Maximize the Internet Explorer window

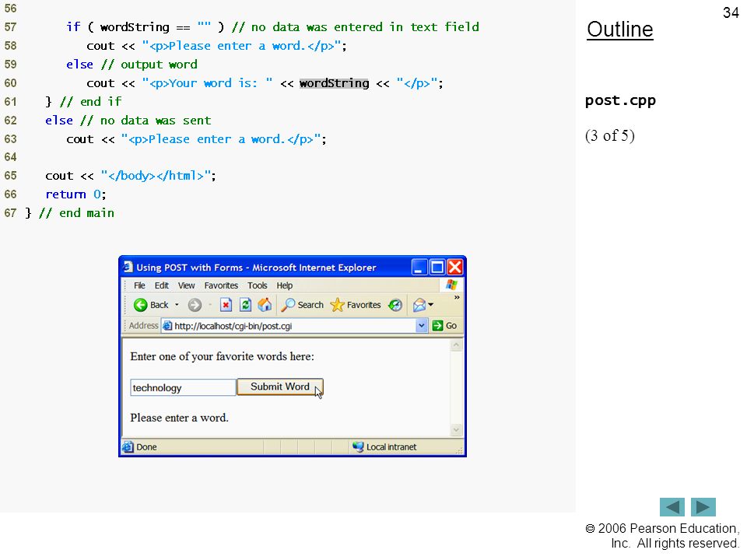[x=437, y=267]
